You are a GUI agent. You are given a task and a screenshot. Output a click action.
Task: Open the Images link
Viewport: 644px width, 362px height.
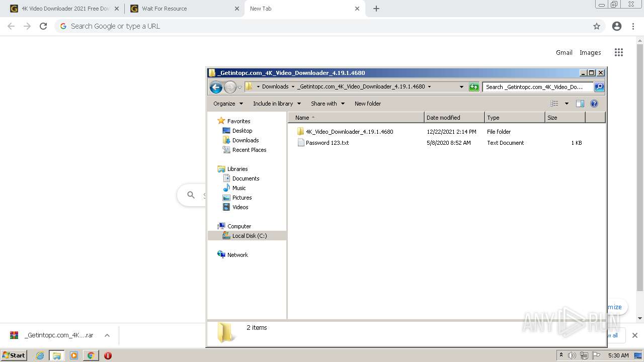tap(590, 52)
